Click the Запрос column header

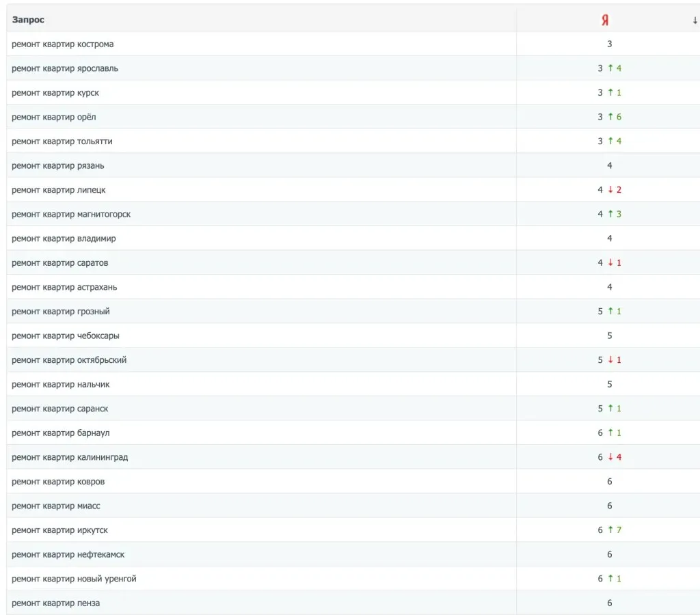coord(28,20)
